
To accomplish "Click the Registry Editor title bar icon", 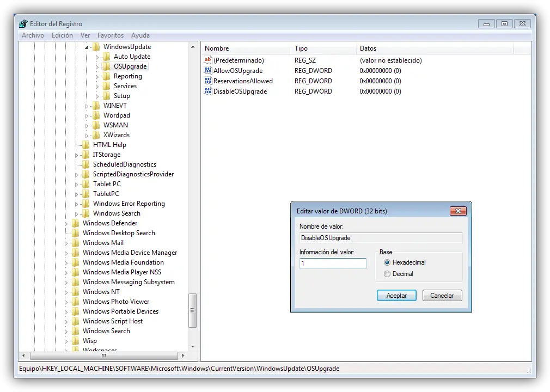I will click(x=23, y=23).
